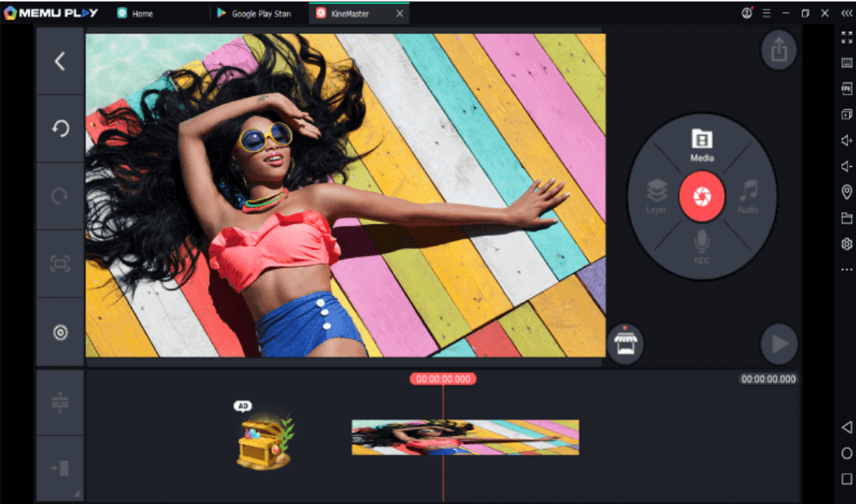This screenshot has height=504, width=856.
Task: Click the MEMU PLAY logo
Action: (50, 13)
